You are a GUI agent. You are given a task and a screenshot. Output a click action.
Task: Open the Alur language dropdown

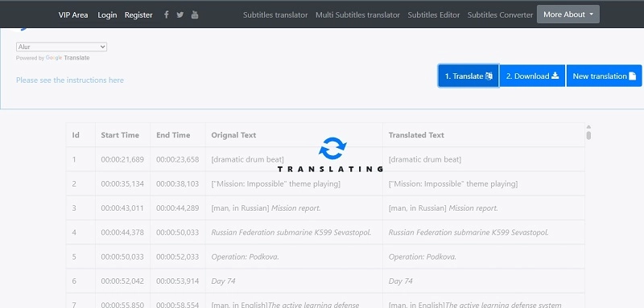pyautogui.click(x=62, y=47)
